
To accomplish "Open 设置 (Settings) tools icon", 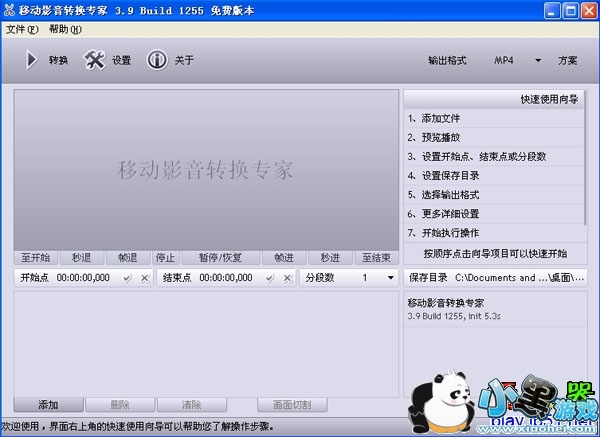I will (94, 60).
